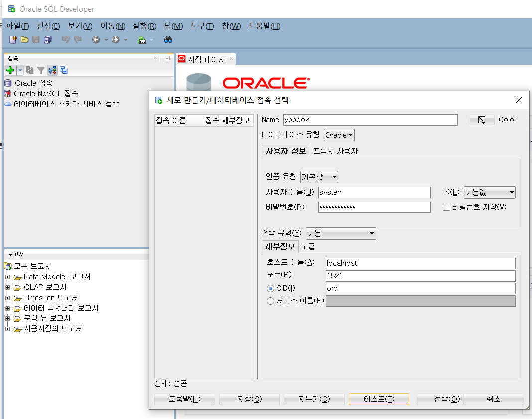Click the New file toolbar icon
532x419 pixels.
coord(13,40)
